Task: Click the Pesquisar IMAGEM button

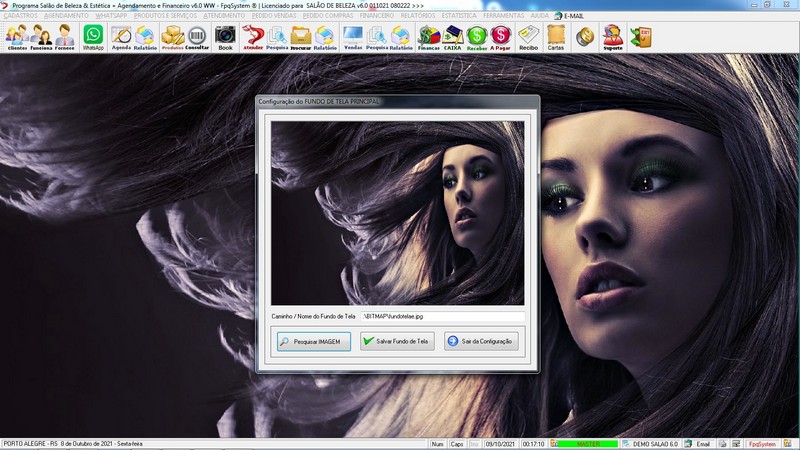Action: point(314,341)
